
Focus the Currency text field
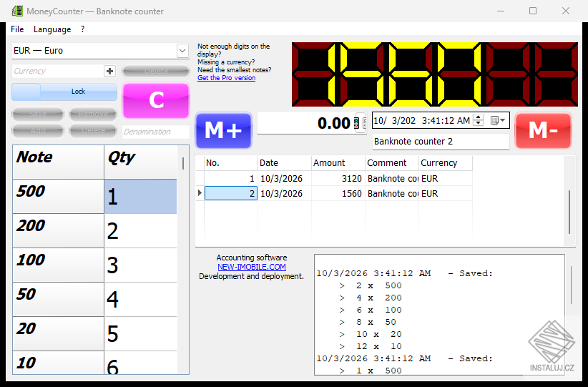58,71
